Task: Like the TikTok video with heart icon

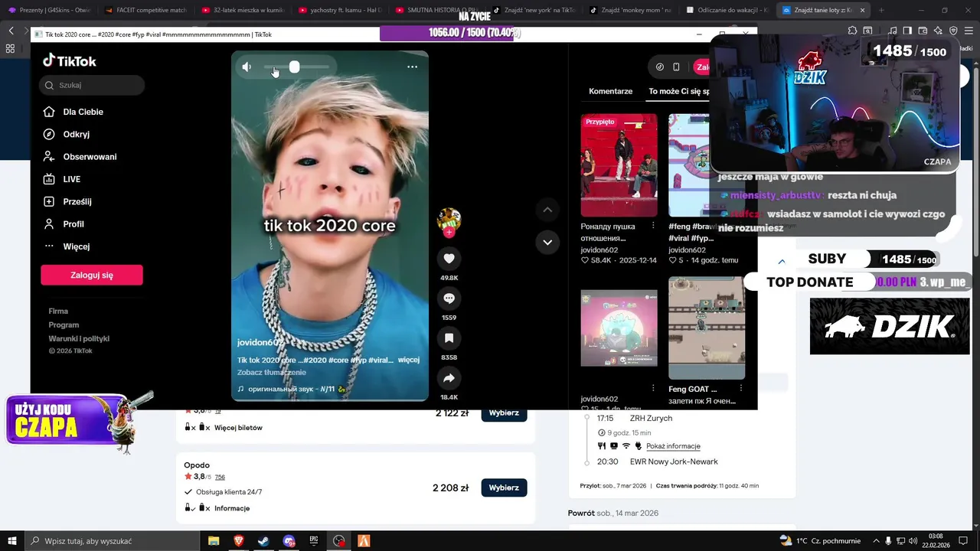Action: pos(449,259)
